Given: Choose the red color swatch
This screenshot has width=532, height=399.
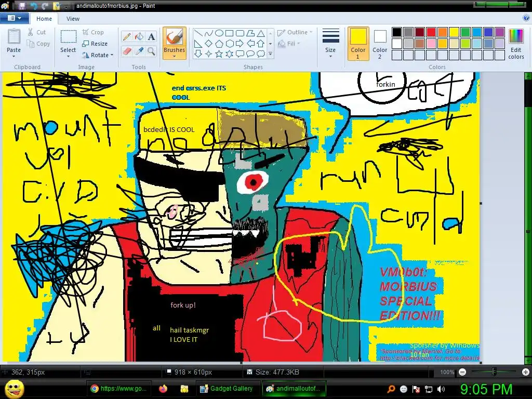Looking at the screenshot, I should (x=431, y=32).
